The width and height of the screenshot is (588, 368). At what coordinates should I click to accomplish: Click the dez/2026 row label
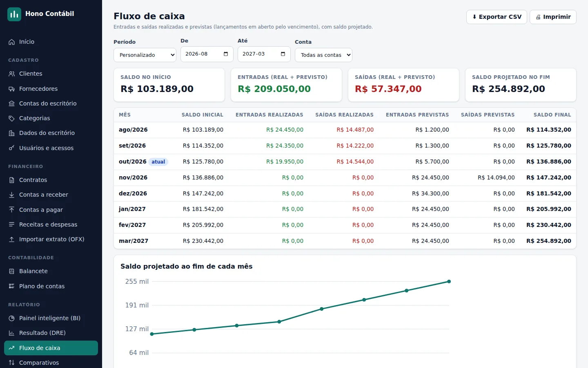(x=133, y=193)
